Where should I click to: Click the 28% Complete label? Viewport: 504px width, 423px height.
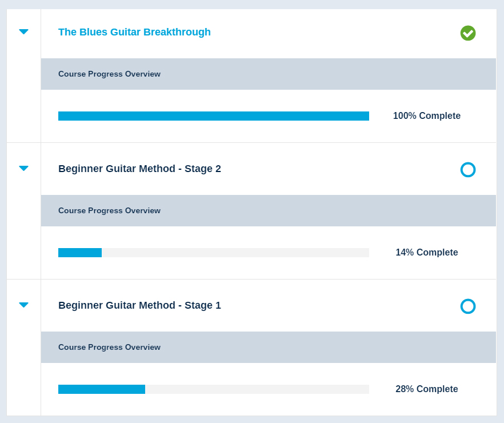click(426, 389)
